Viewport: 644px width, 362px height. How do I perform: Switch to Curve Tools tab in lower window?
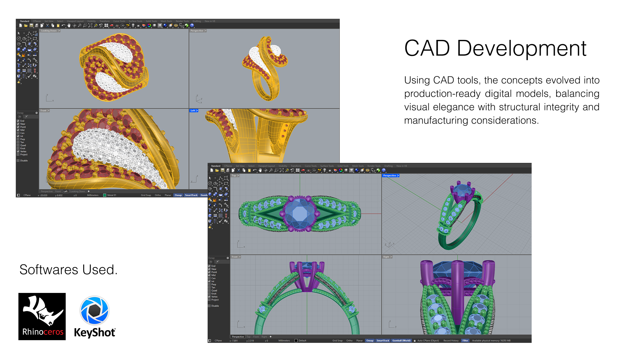[x=311, y=166]
